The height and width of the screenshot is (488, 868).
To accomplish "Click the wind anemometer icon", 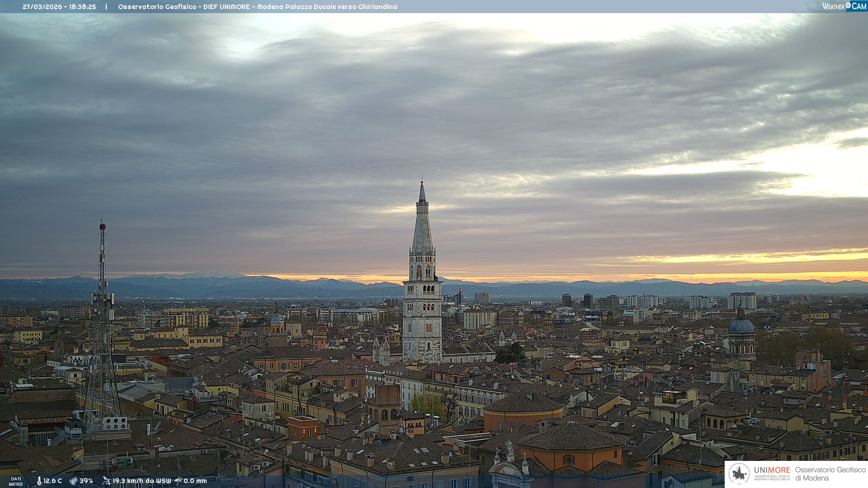I will (106, 481).
